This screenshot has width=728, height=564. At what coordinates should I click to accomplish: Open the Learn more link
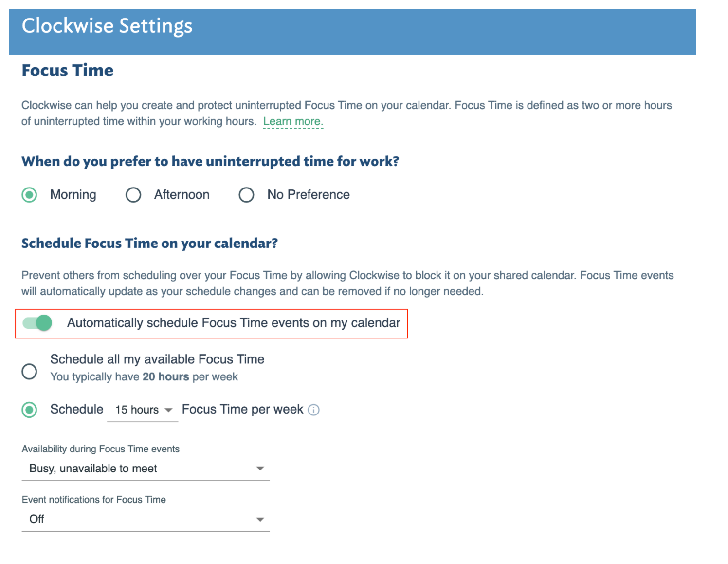coord(293,121)
